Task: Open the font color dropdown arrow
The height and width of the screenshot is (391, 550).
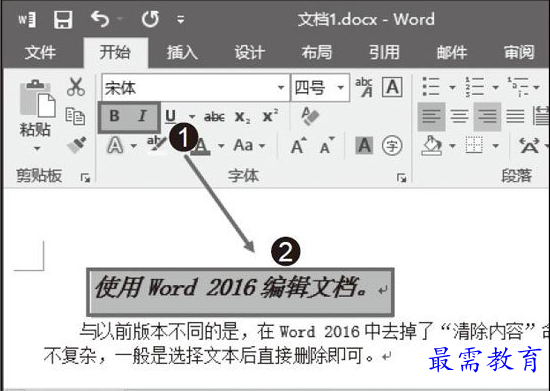Action: click(221, 146)
